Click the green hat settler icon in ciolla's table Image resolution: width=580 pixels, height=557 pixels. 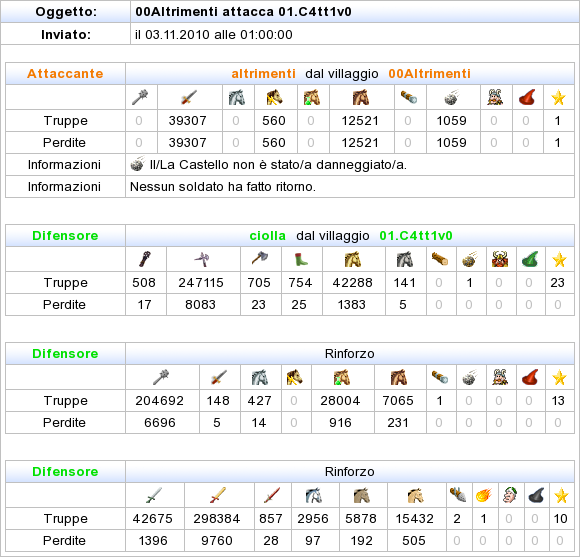point(529,259)
